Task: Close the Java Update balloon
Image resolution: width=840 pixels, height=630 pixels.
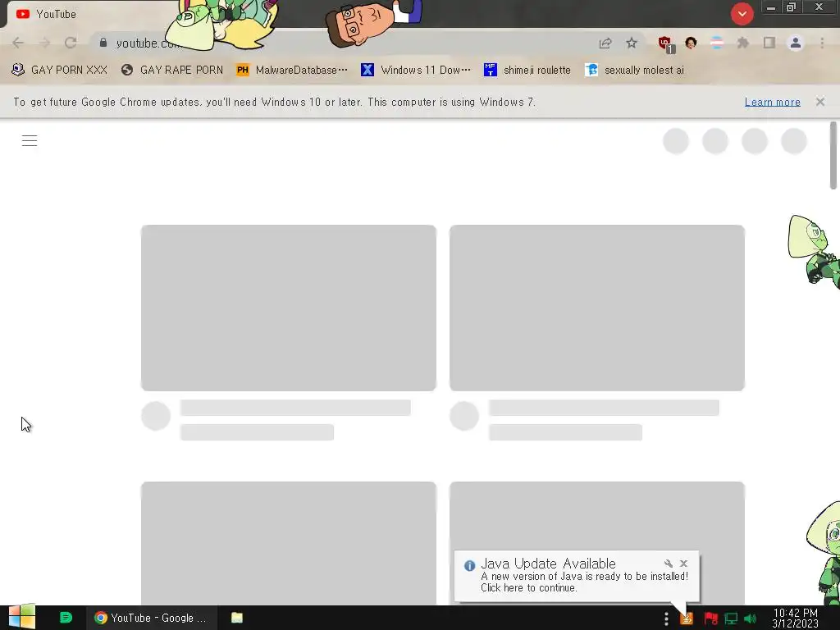Action: coord(683,564)
